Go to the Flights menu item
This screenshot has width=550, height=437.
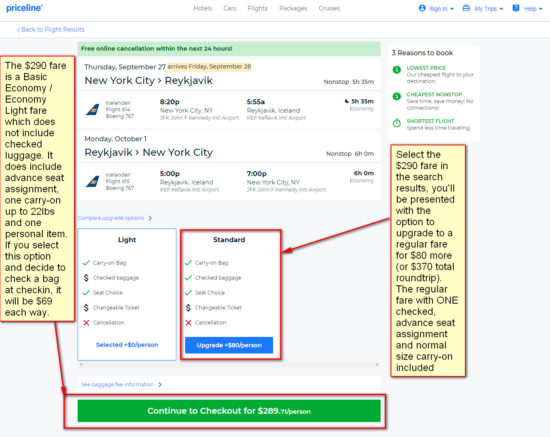257,8
